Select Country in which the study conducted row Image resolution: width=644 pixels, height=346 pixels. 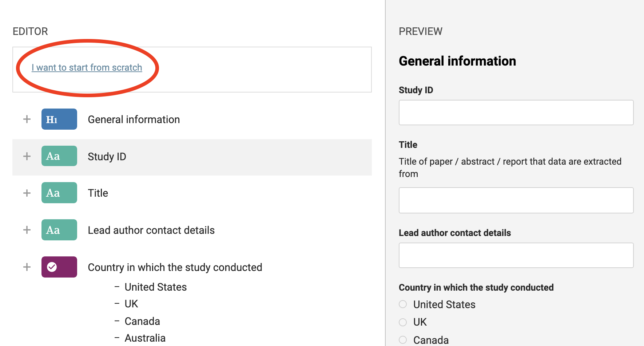[x=175, y=267]
